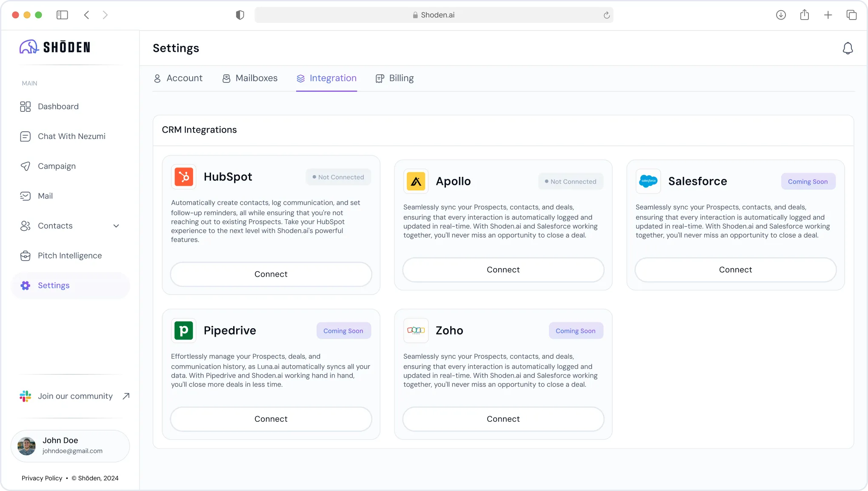Screen dimensions: 868x491
Task: Click the CRM Integrations heading
Action: point(199,130)
